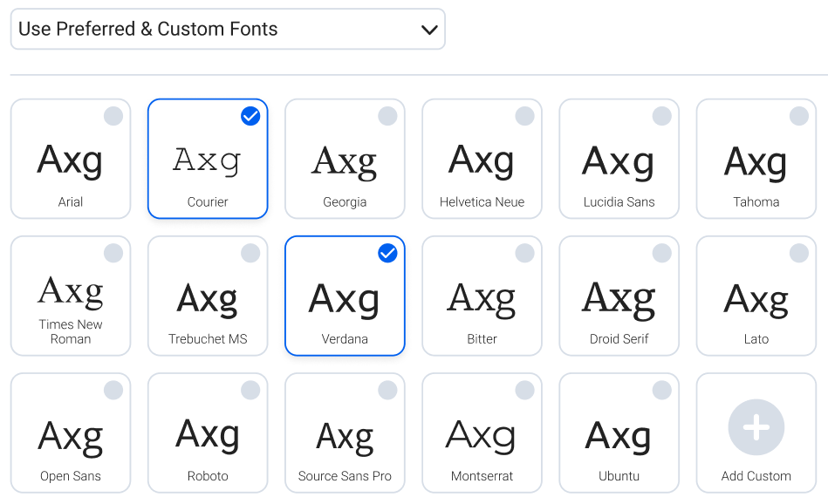Image resolution: width=828 pixels, height=504 pixels.
Task: Click the Courier font name label
Action: point(208,201)
